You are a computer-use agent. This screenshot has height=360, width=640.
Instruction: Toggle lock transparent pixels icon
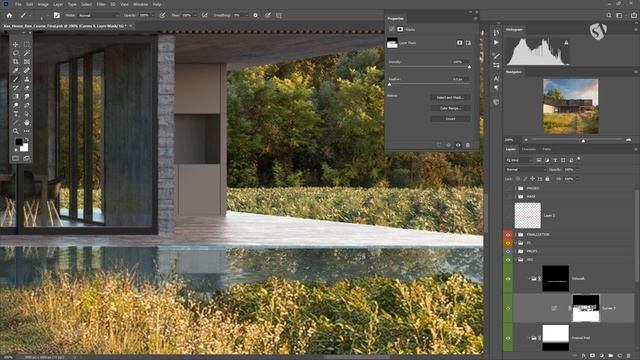(x=518, y=179)
